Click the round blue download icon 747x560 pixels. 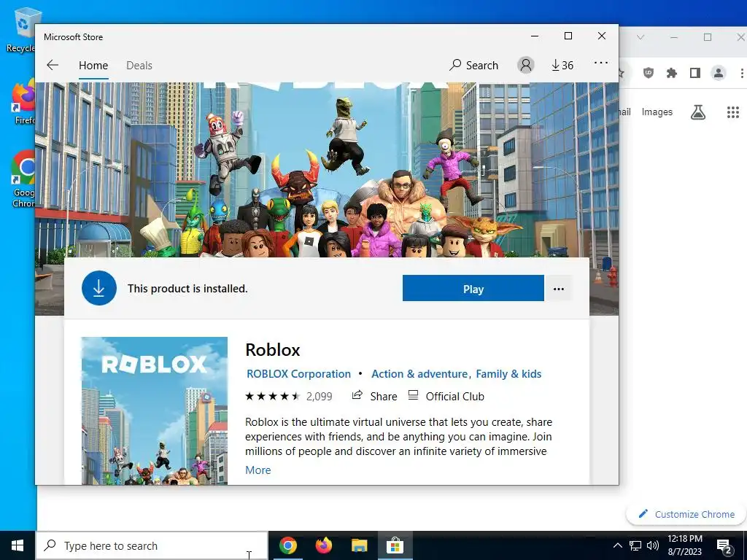[x=99, y=288]
